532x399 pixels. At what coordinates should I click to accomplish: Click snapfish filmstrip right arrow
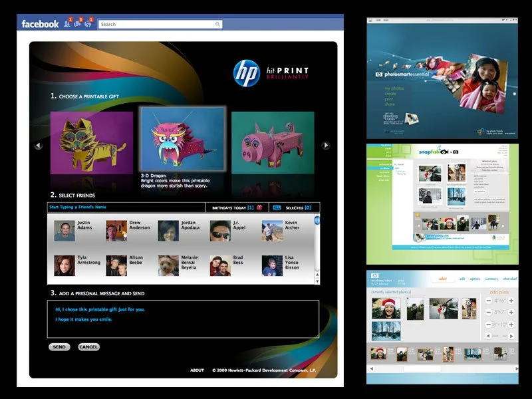(x=503, y=225)
